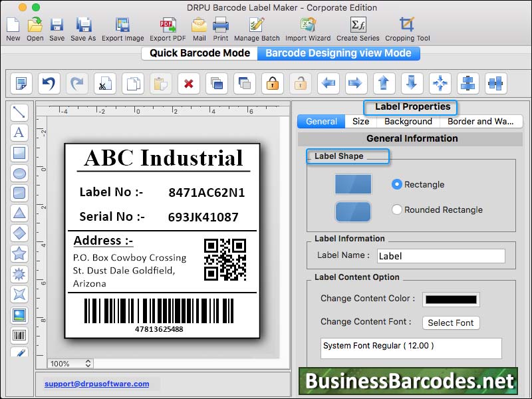Screen dimensions: 532x399
Task: Select the Star shape tool
Action: (x=19, y=253)
